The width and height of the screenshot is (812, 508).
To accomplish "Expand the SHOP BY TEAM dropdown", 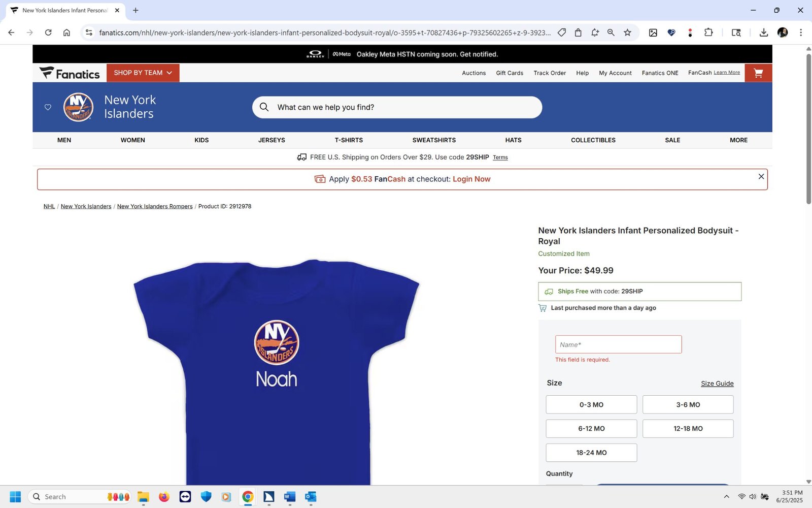I will coord(143,73).
